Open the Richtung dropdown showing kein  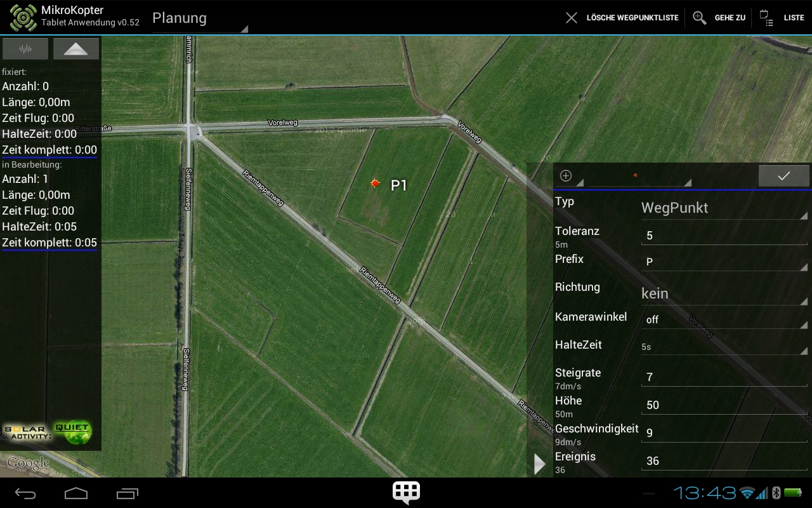pyautogui.click(x=723, y=293)
